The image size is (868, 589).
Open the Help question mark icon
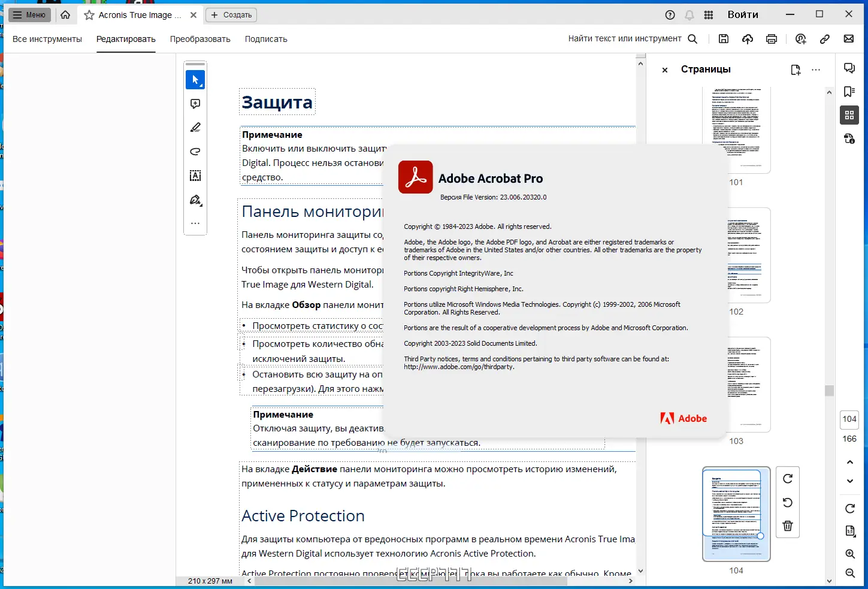point(670,15)
